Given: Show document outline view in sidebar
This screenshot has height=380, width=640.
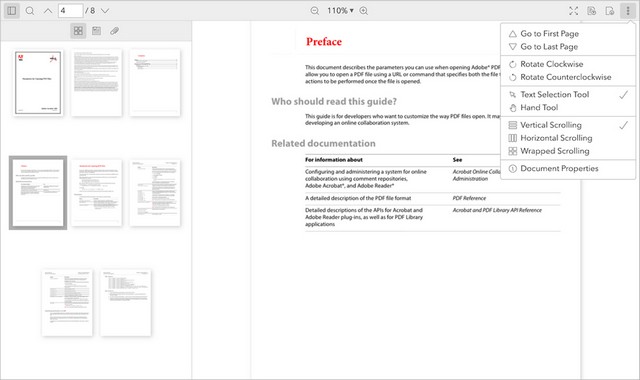Looking at the screenshot, I should pos(96,31).
